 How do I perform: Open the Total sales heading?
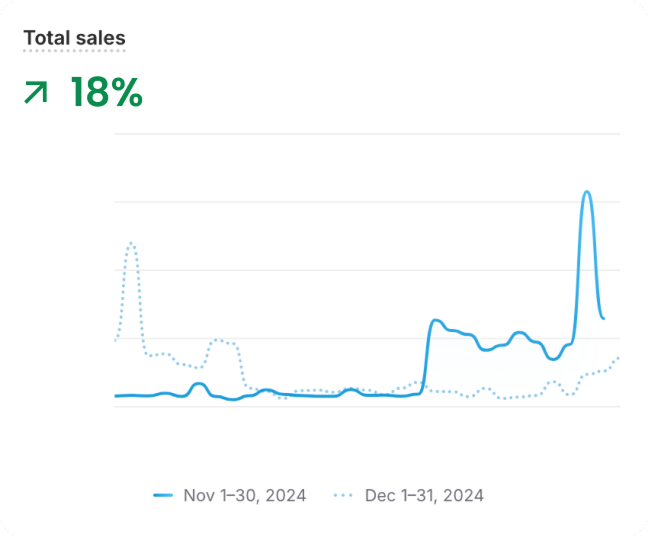[75, 38]
